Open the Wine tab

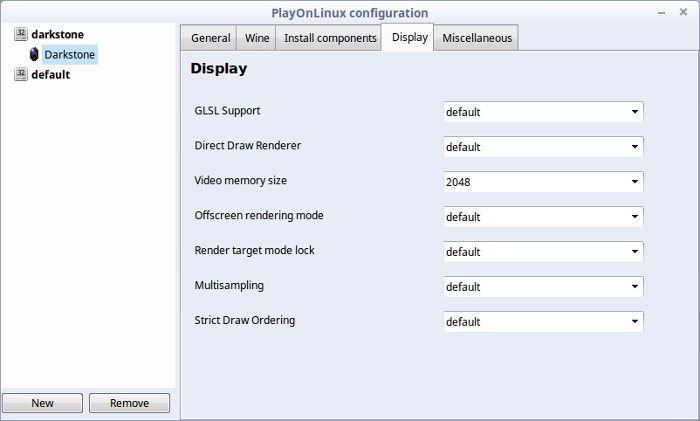[x=257, y=38]
